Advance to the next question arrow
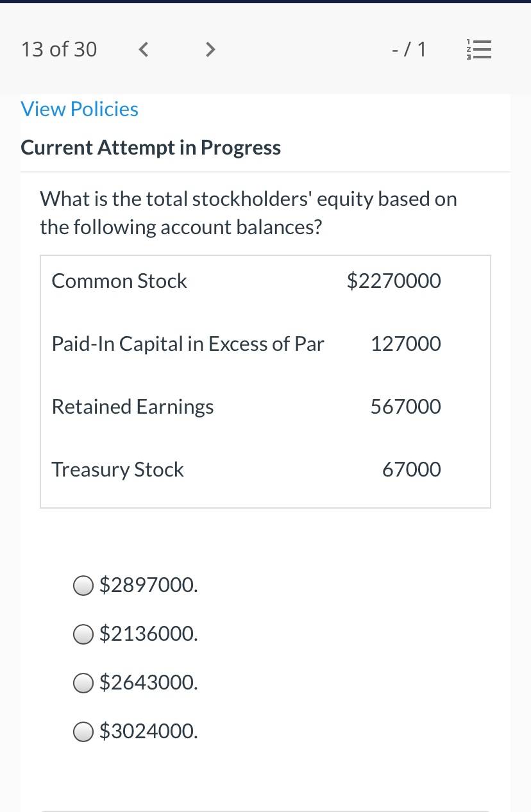Viewport: 531px width, 812px height. [209, 49]
